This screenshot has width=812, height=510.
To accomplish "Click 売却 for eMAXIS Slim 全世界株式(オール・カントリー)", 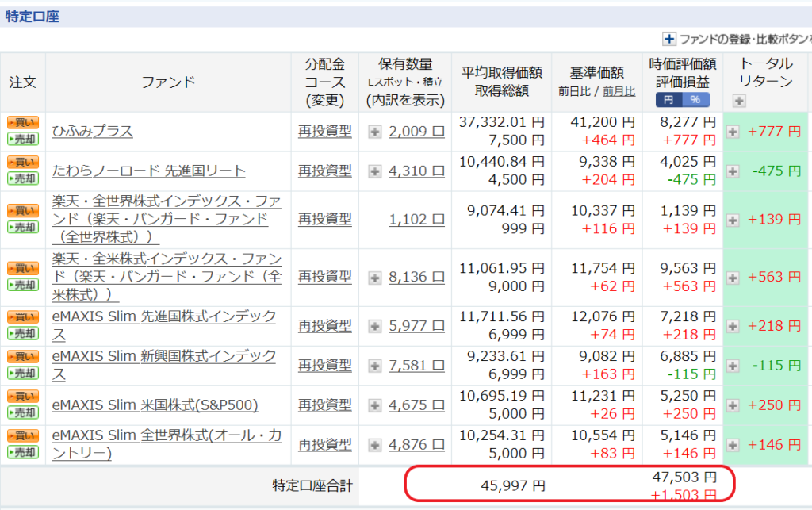I will pyautogui.click(x=23, y=452).
